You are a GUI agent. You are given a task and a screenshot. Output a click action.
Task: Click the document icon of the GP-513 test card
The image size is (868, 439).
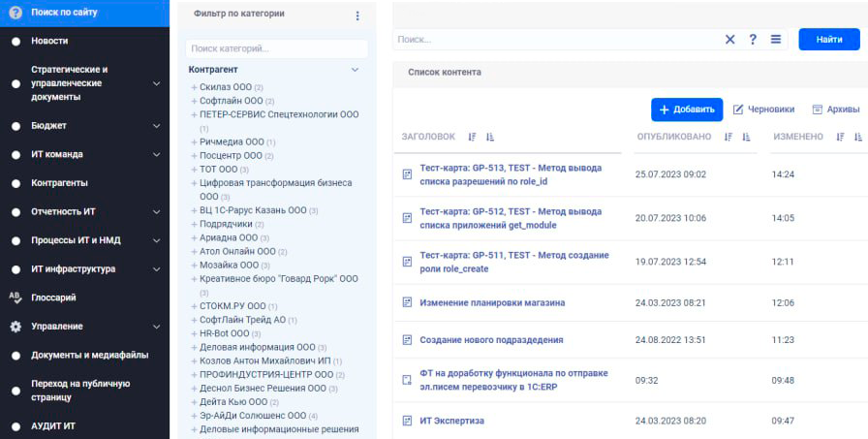click(x=407, y=174)
